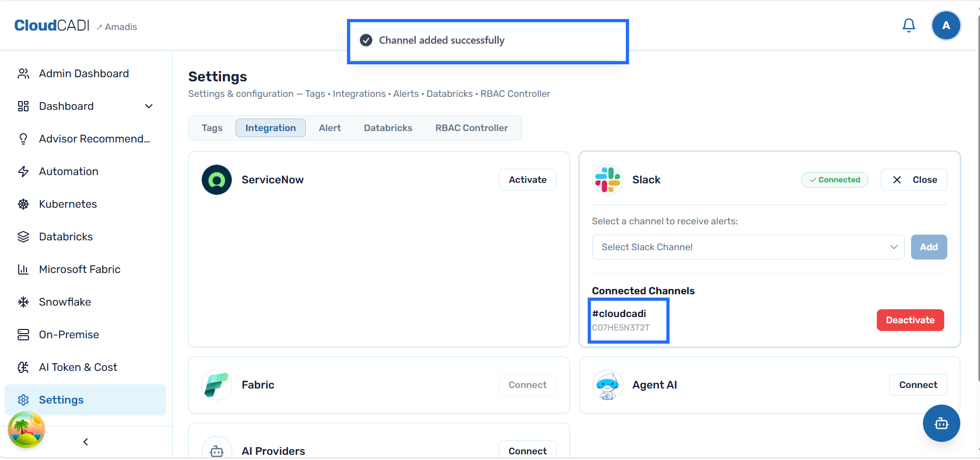Click the beach palm tree badge
This screenshot has width=980, height=460.
26,429
